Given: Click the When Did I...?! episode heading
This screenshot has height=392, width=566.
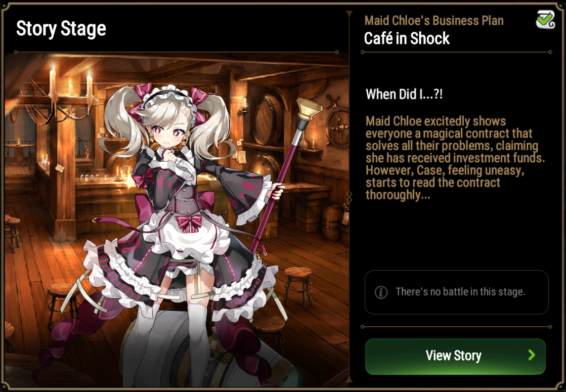Looking at the screenshot, I should click(x=404, y=94).
